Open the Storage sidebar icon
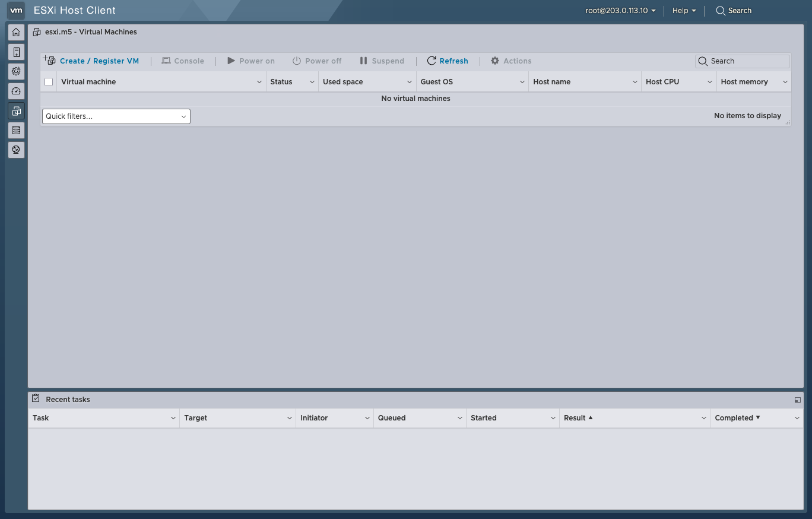Viewport: 812px width, 519px height. pos(16,130)
